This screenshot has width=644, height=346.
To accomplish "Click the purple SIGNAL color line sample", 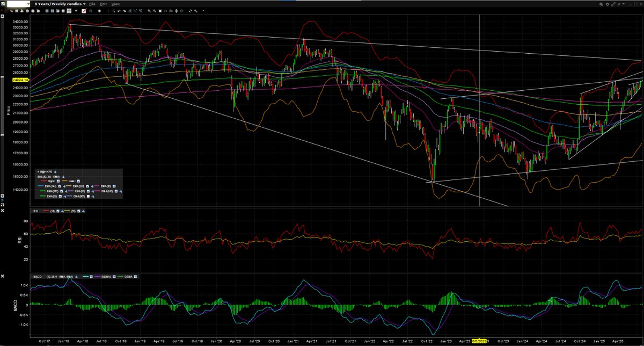I will click(97, 277).
